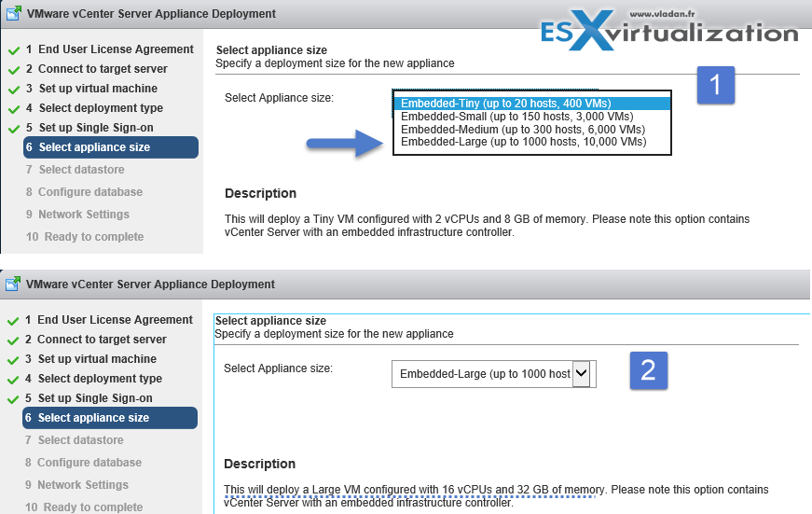Viewport: 812px width, 514px height.
Task: Click step 10 Ready to complete in bottom window
Action: tap(84, 507)
